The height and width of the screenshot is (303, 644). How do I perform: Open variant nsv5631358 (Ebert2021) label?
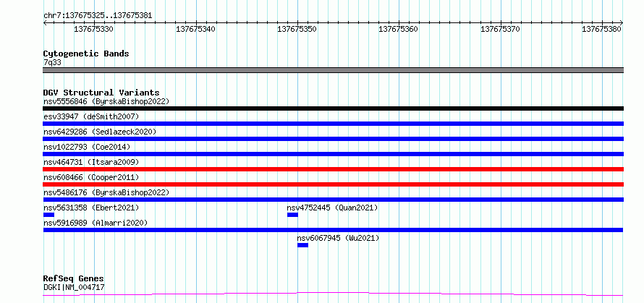[91, 208]
